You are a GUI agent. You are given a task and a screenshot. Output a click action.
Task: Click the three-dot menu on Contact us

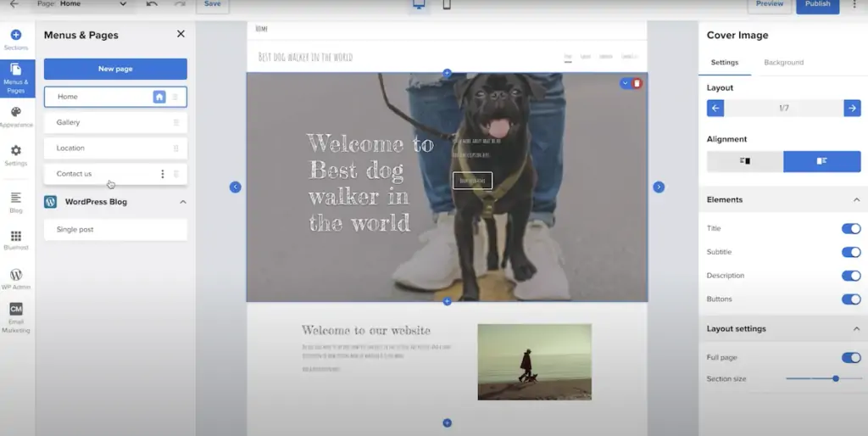click(x=163, y=174)
